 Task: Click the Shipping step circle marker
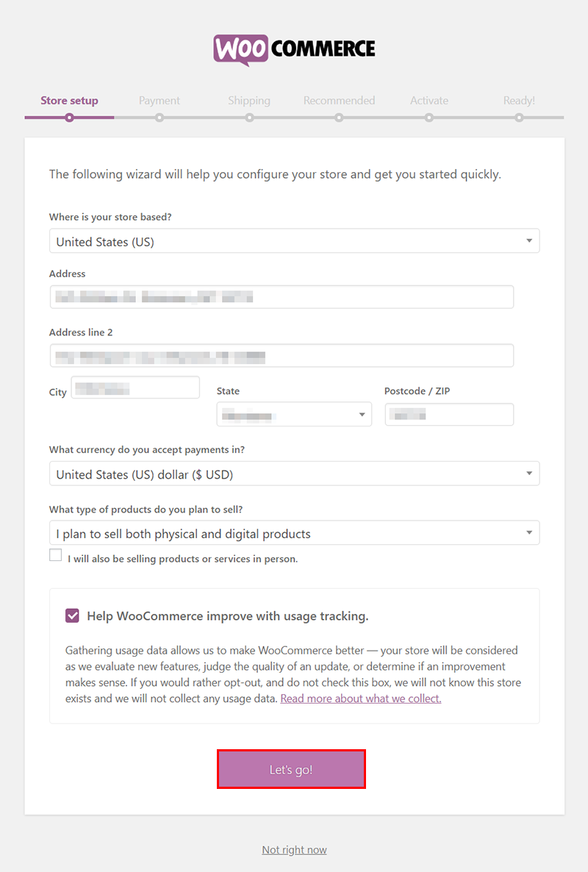click(x=249, y=118)
